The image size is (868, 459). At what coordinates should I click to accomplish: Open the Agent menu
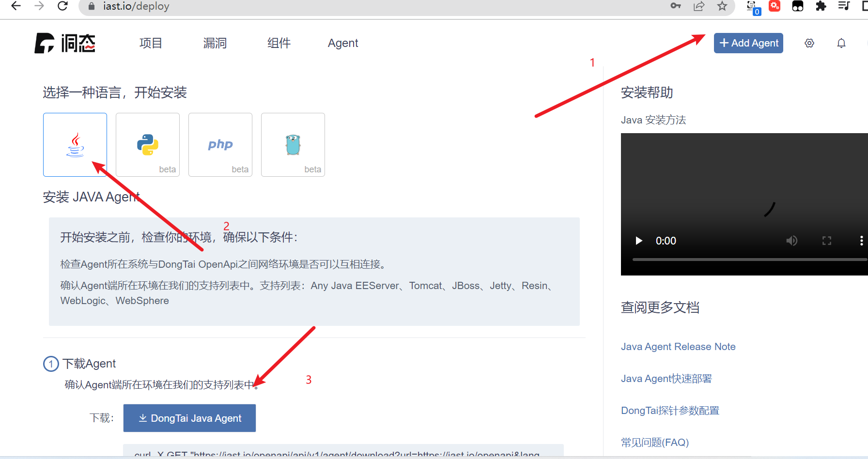(343, 43)
